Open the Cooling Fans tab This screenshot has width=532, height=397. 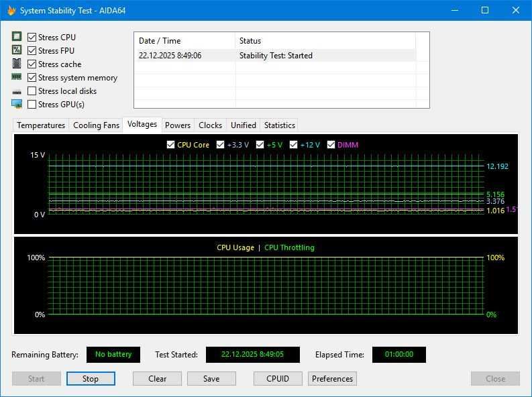coord(96,125)
